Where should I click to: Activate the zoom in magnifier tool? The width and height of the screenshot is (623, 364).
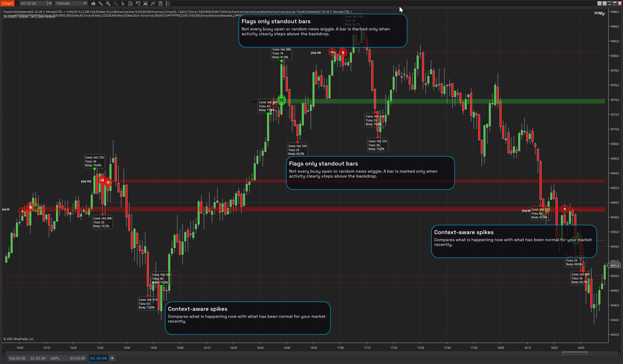click(x=108, y=3)
